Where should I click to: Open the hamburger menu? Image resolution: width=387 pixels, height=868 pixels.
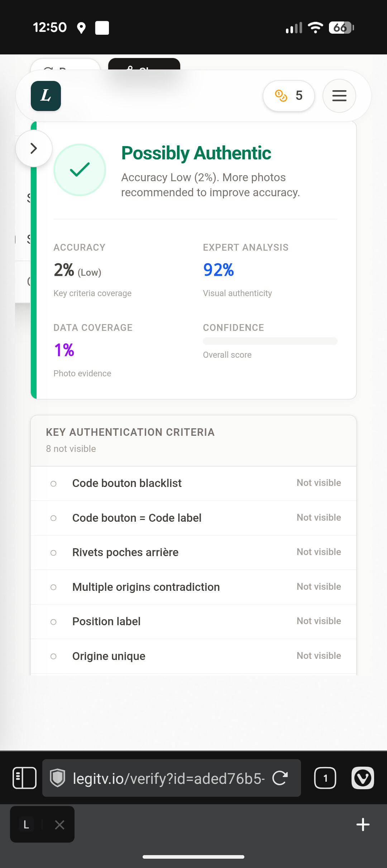pyautogui.click(x=339, y=96)
